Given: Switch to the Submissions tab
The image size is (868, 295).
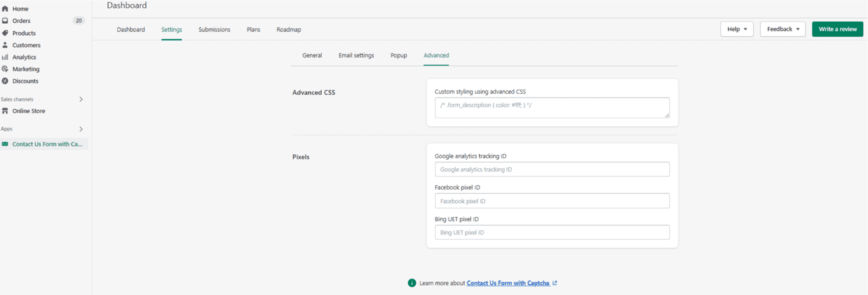Looking at the screenshot, I should click(x=214, y=30).
